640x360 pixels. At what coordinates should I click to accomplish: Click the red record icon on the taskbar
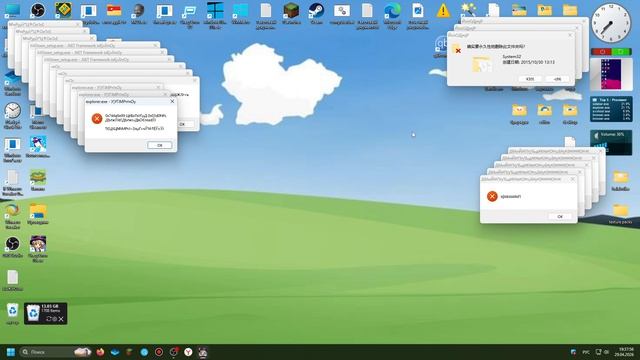click(159, 352)
